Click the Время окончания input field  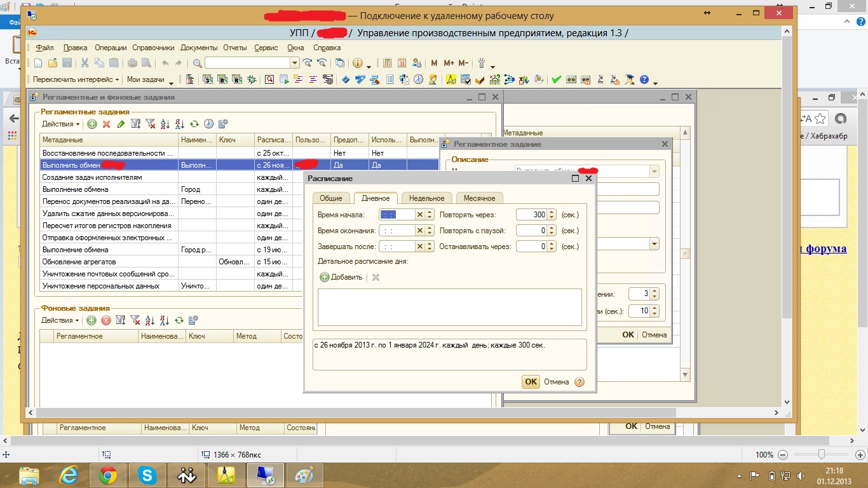click(x=397, y=231)
